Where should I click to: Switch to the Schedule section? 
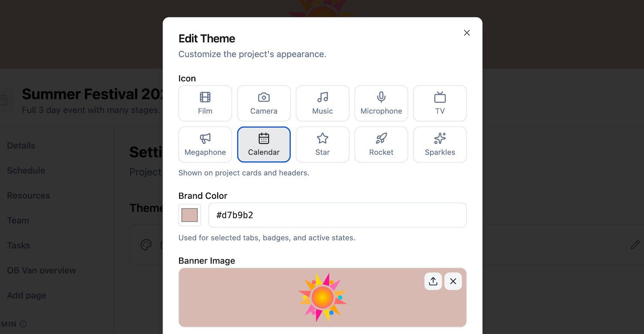point(26,170)
